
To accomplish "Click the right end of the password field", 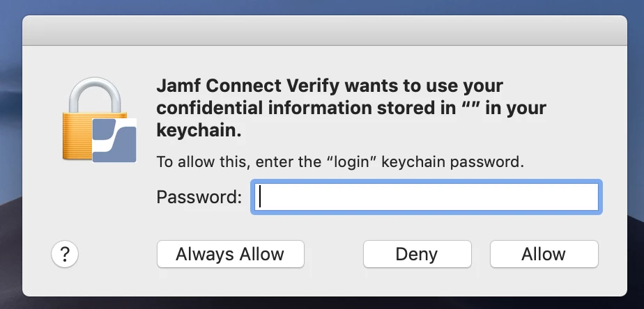I will 592,197.
